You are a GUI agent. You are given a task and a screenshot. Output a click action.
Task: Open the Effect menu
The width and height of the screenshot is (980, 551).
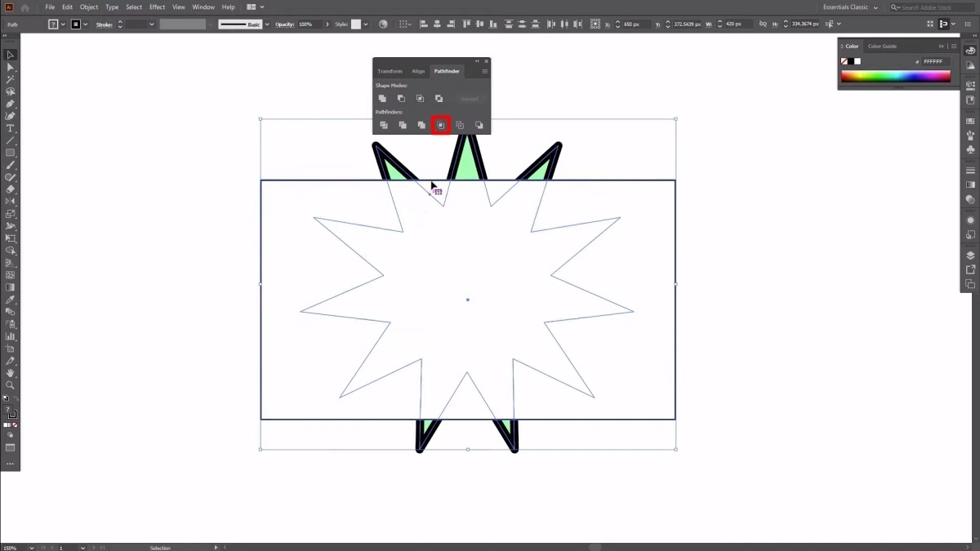[157, 7]
